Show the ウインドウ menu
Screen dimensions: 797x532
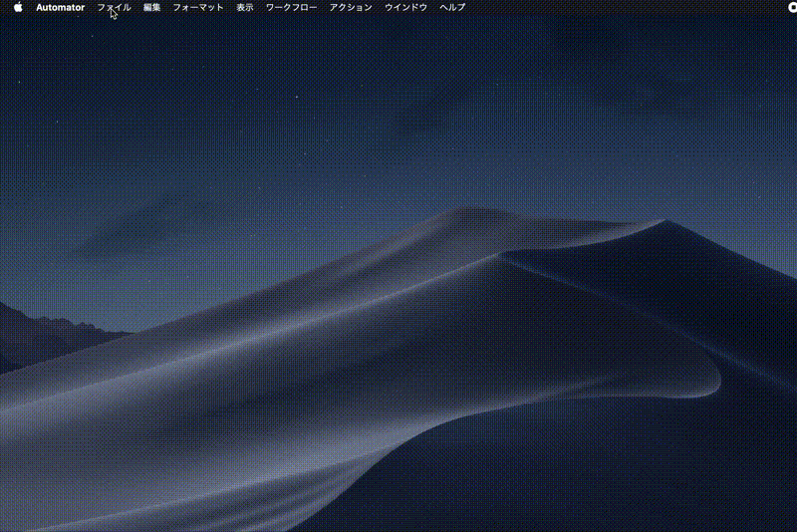[x=406, y=7]
